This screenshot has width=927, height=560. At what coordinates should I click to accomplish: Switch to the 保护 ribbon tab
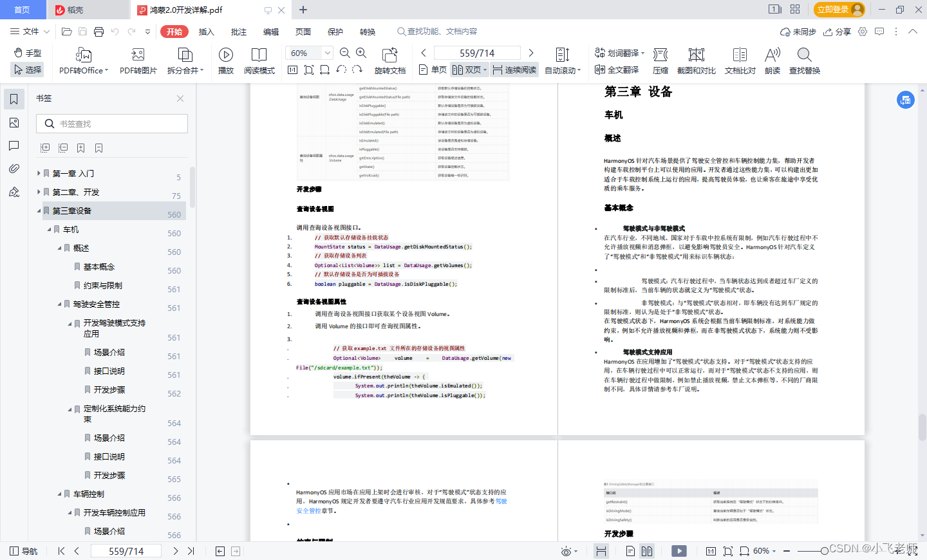pos(335,32)
